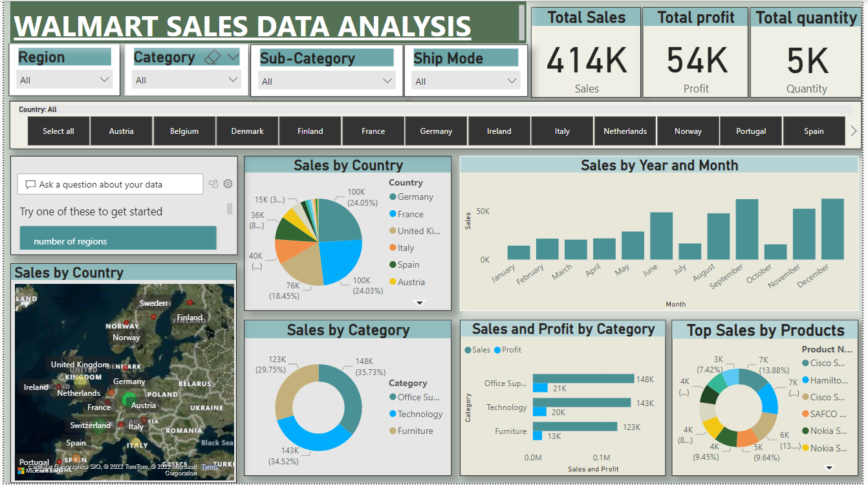Click Select all in the country slicer
Viewport: 868px width, 485px height.
point(58,131)
